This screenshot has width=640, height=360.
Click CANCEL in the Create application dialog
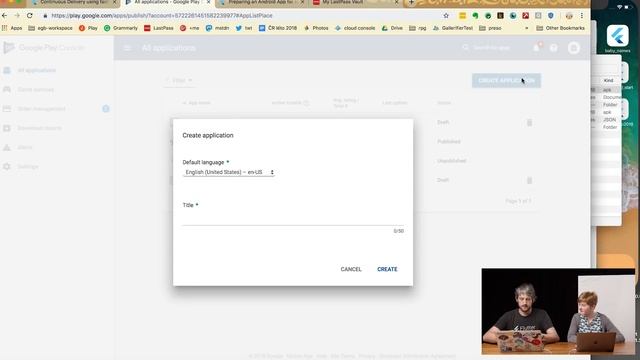(x=351, y=269)
